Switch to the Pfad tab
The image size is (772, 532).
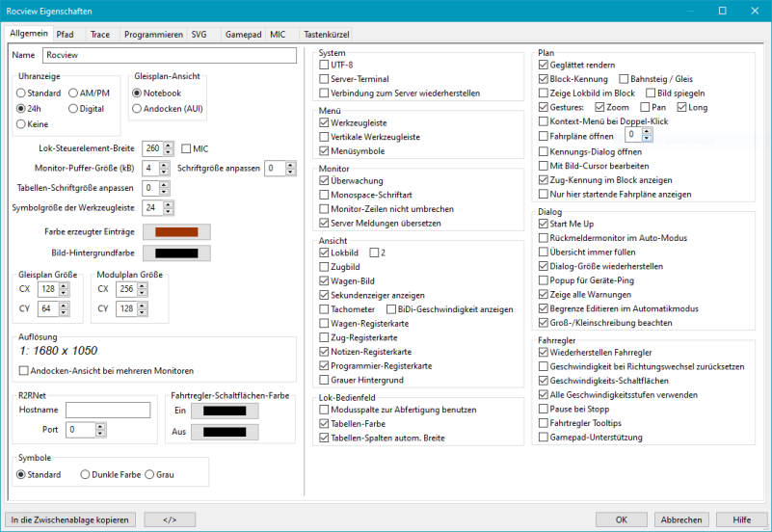pos(65,34)
